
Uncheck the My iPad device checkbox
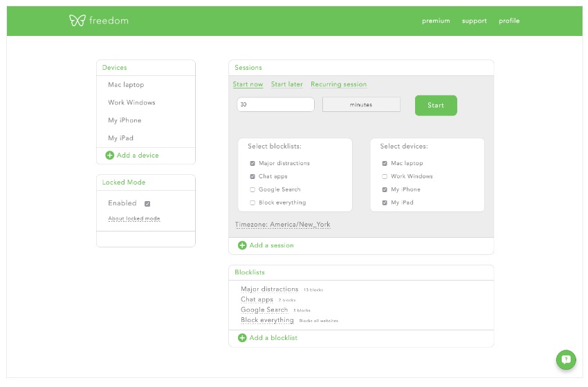(385, 202)
